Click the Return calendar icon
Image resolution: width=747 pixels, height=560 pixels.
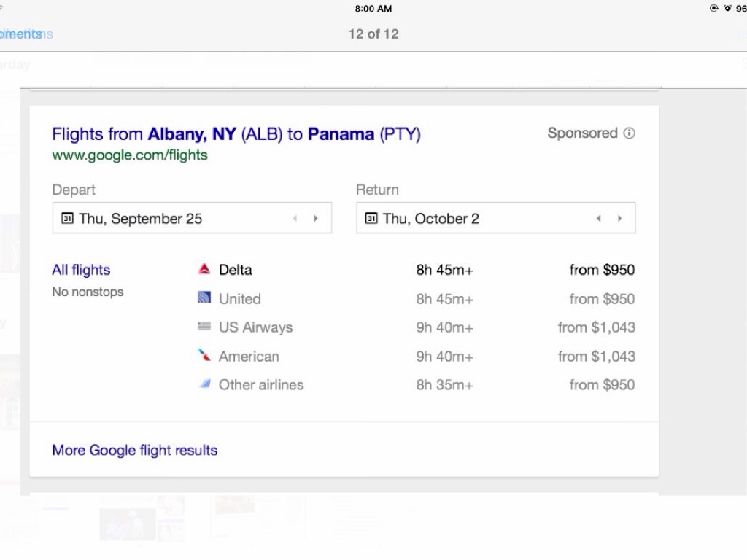point(371,218)
